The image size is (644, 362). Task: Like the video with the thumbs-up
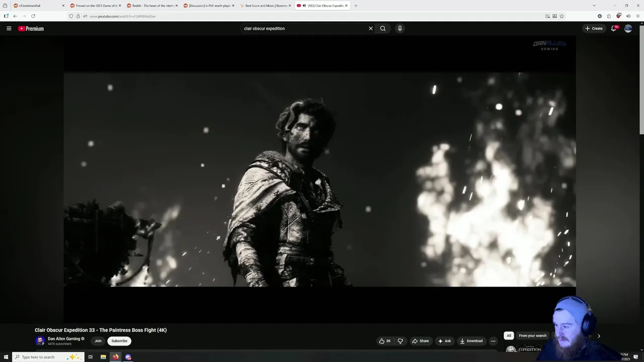pos(385,341)
